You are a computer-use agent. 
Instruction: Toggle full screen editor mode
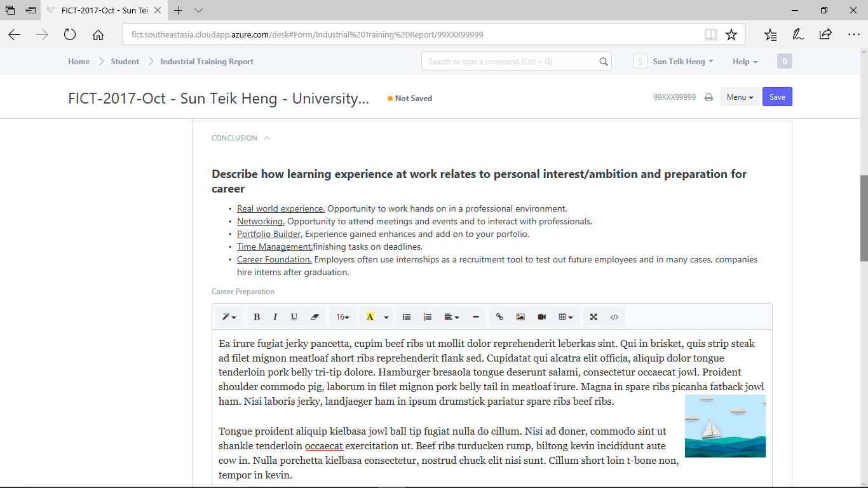(x=593, y=317)
